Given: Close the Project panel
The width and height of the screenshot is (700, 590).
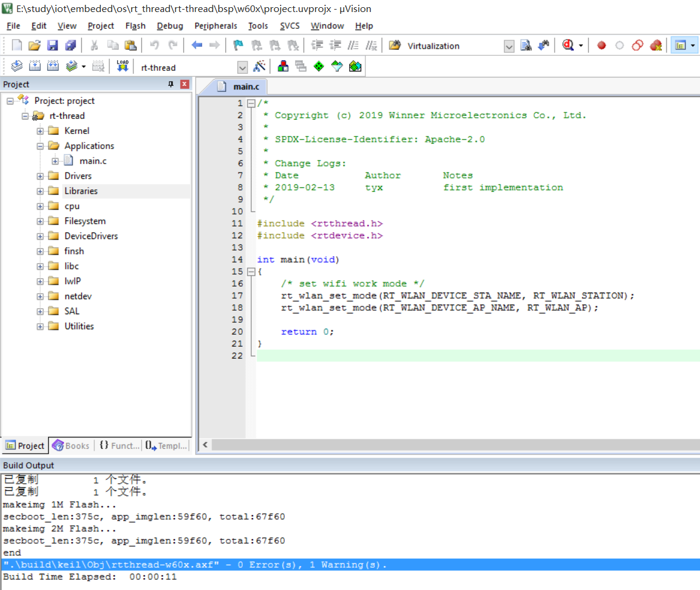Looking at the screenshot, I should coord(184,84).
